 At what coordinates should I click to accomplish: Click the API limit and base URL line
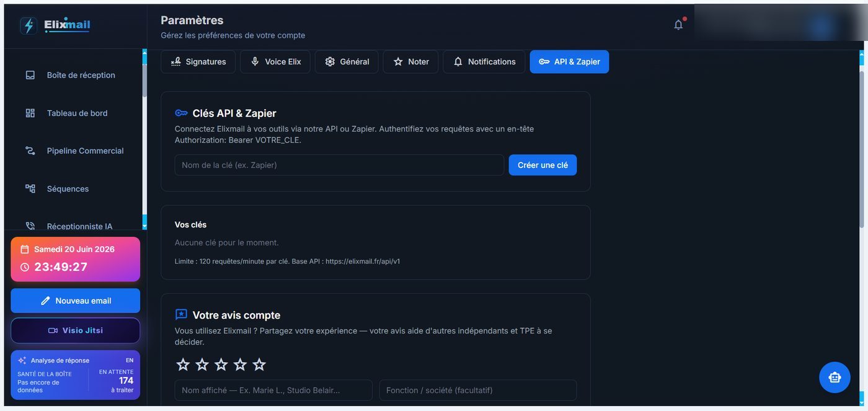(287, 261)
